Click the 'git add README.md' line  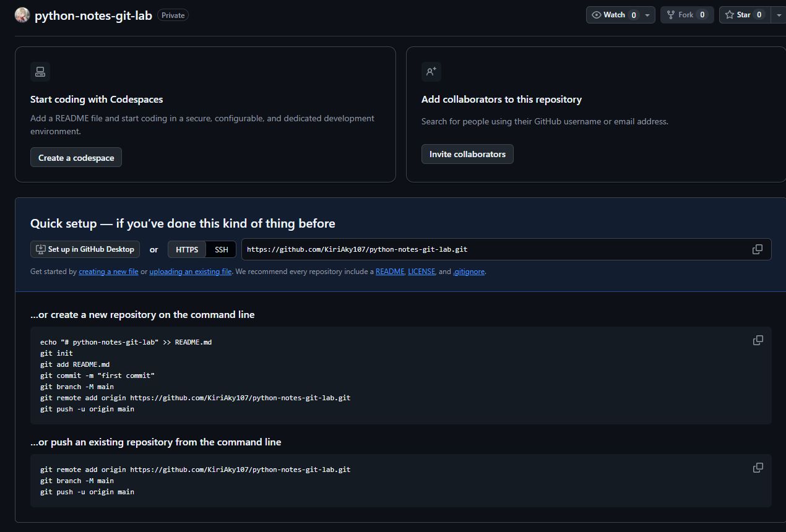(75, 364)
